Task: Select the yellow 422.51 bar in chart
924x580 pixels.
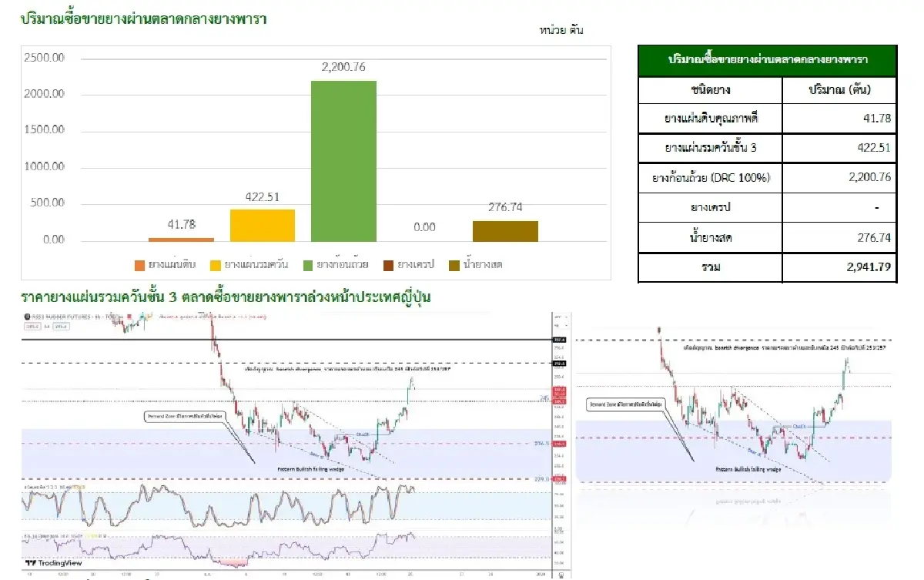Action: click(x=263, y=226)
